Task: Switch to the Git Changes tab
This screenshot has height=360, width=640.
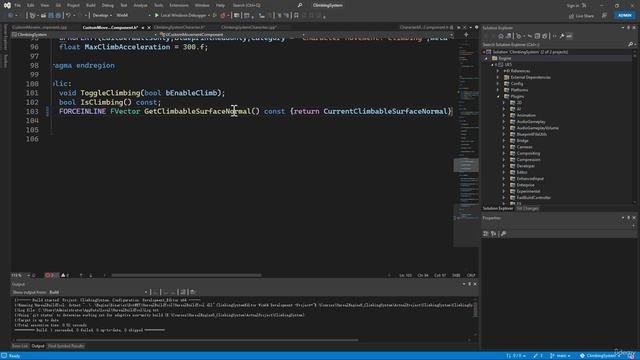Action: pyautogui.click(x=527, y=209)
